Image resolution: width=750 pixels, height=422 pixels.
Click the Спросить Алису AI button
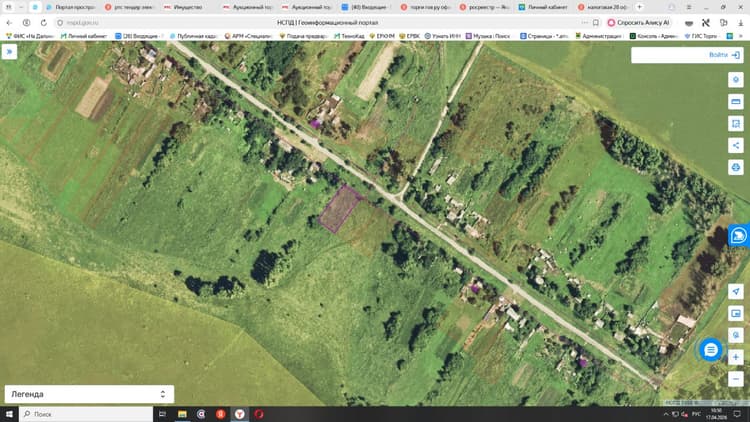tap(639, 22)
